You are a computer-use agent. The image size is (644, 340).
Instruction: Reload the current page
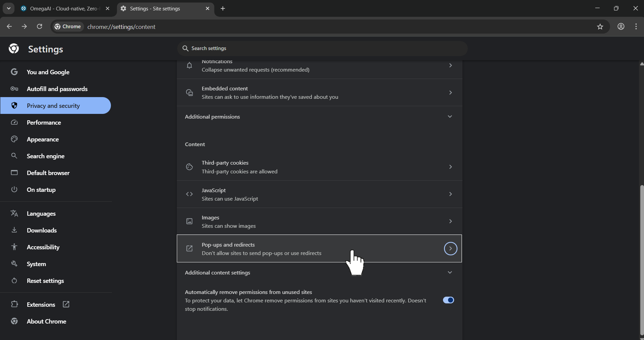pos(39,27)
